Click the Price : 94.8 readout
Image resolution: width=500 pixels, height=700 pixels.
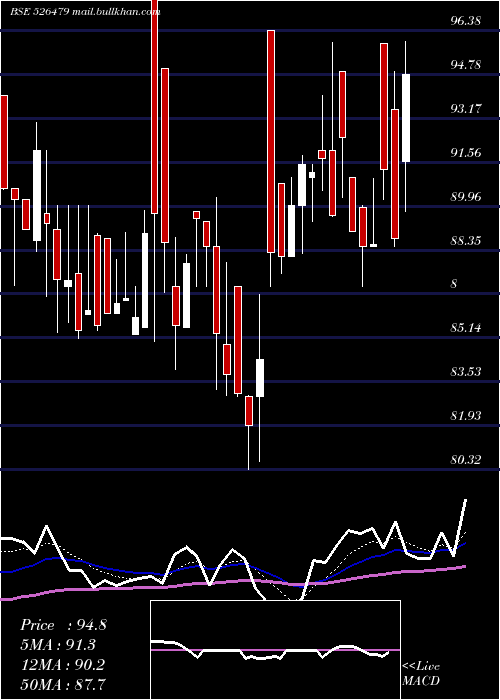[63, 625]
